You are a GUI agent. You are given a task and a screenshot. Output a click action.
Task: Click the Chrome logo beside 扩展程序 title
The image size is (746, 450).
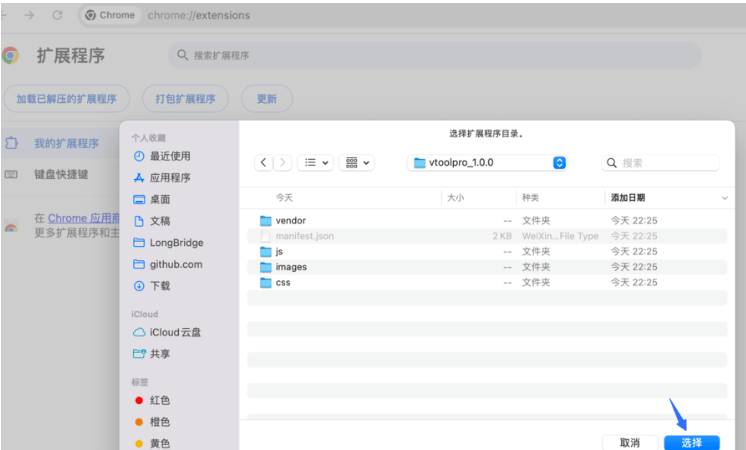click(10, 56)
